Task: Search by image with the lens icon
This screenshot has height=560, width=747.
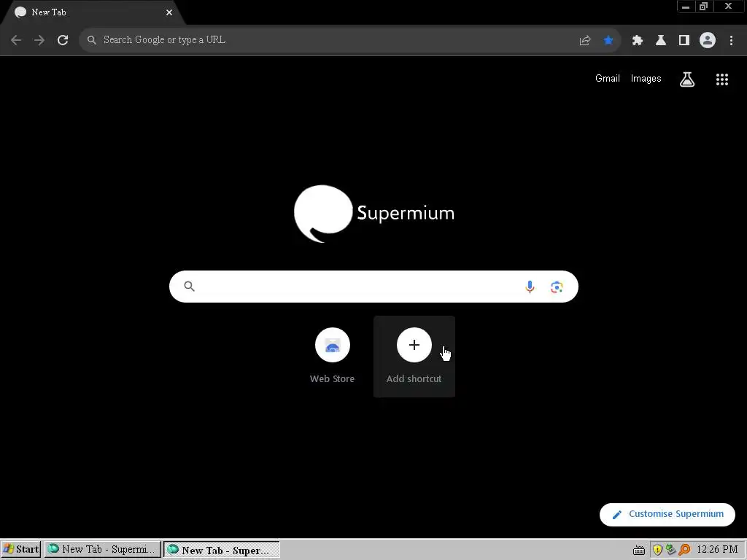Action: tap(557, 287)
